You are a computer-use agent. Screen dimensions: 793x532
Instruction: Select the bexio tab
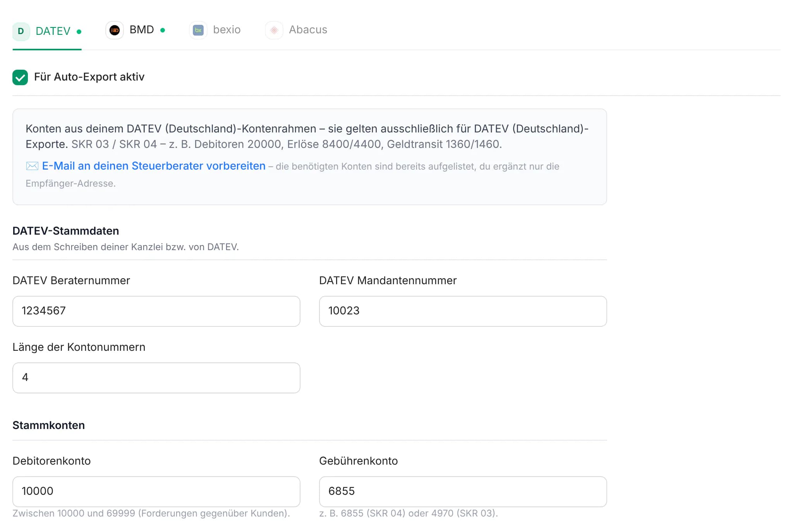[215, 30]
